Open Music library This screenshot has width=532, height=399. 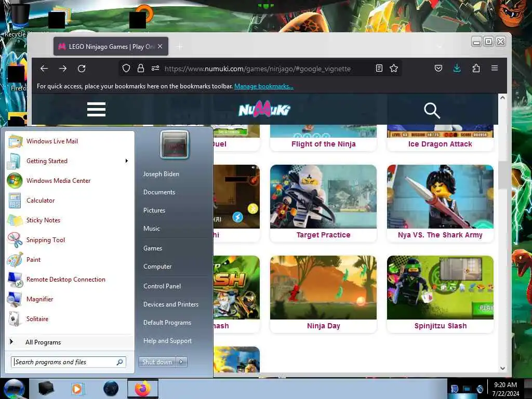152,229
